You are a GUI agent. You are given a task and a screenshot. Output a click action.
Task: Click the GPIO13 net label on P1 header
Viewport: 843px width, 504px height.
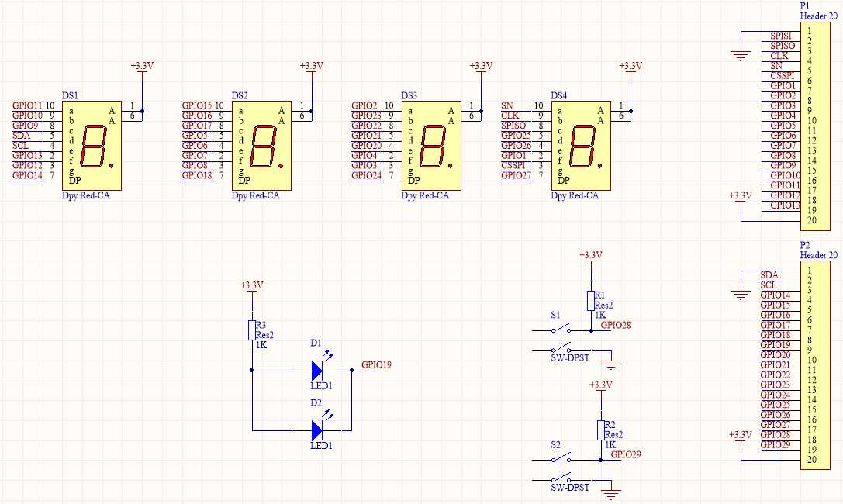[x=786, y=205]
